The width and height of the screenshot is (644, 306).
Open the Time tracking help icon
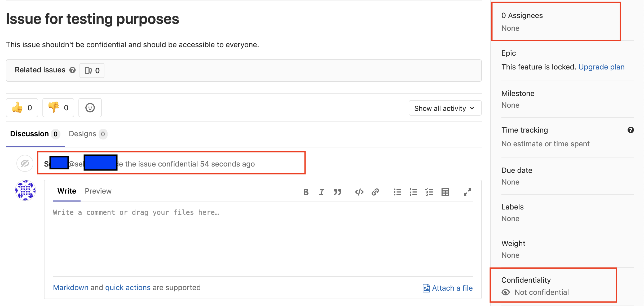pos(630,130)
